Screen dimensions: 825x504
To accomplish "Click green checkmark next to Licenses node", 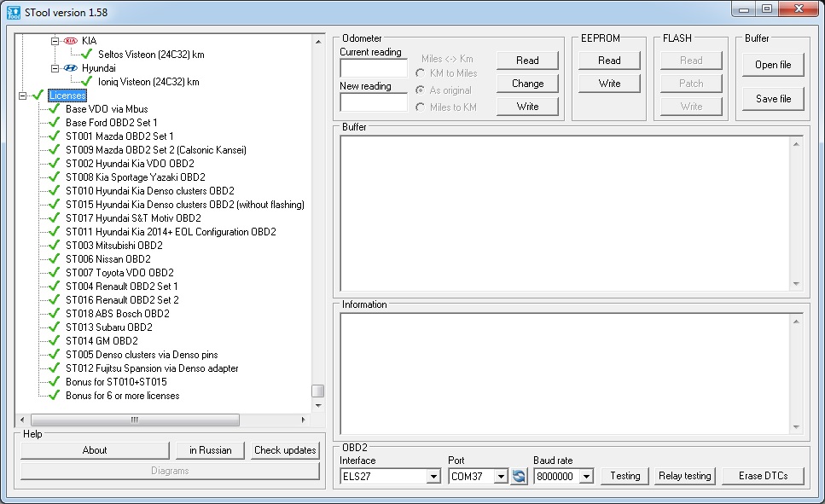I will tap(38, 96).
